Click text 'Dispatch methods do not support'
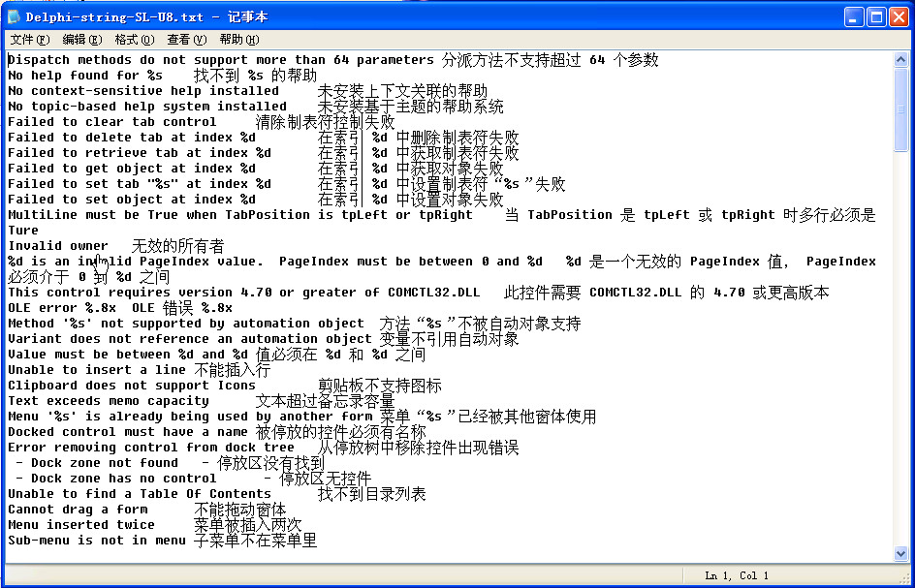This screenshot has height=588, width=915. pyautogui.click(x=128, y=60)
